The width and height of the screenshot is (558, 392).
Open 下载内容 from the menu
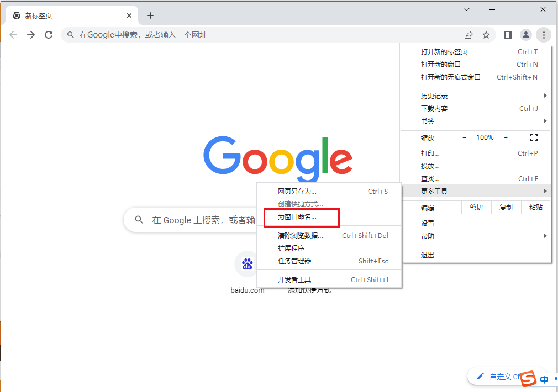click(476, 109)
